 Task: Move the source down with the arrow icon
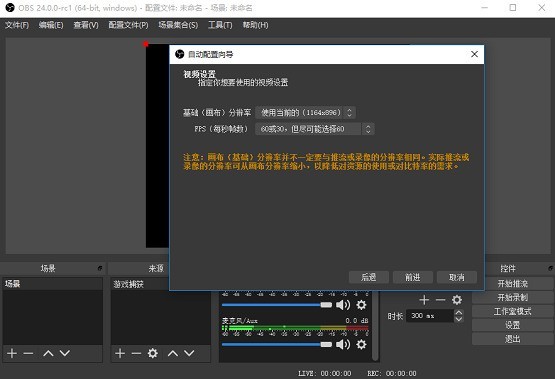pyautogui.click(x=189, y=353)
